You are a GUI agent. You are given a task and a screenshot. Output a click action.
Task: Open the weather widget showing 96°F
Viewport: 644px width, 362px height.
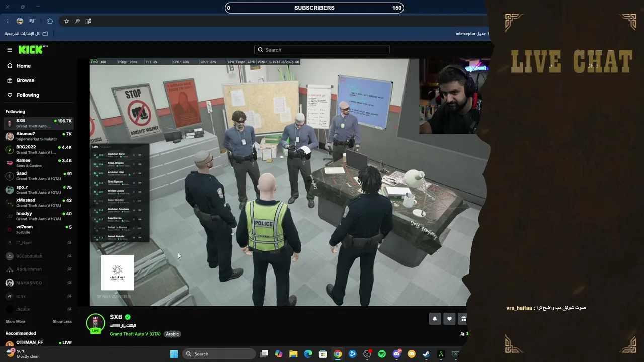(x=22, y=354)
